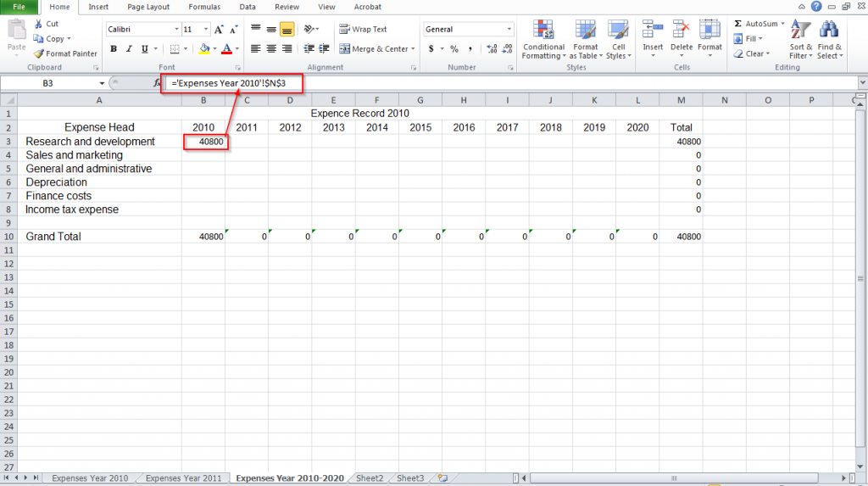Click the Insert Worksheet tab icon

[x=442, y=478]
